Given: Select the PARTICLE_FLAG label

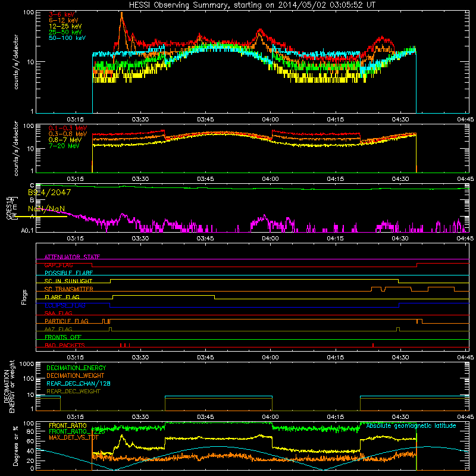Looking at the screenshot, I should (x=67, y=321).
